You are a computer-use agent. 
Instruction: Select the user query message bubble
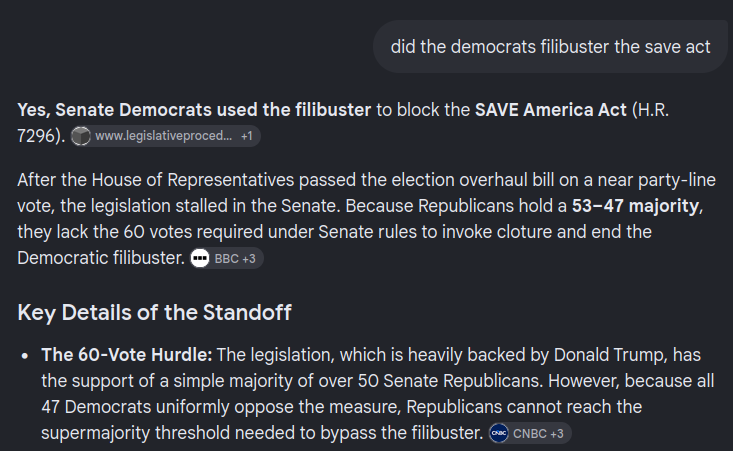tap(551, 47)
